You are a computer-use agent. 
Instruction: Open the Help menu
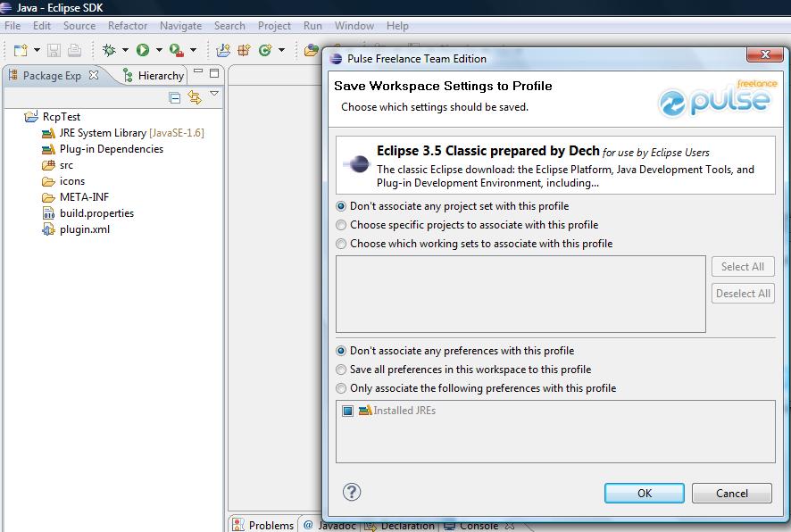397,26
